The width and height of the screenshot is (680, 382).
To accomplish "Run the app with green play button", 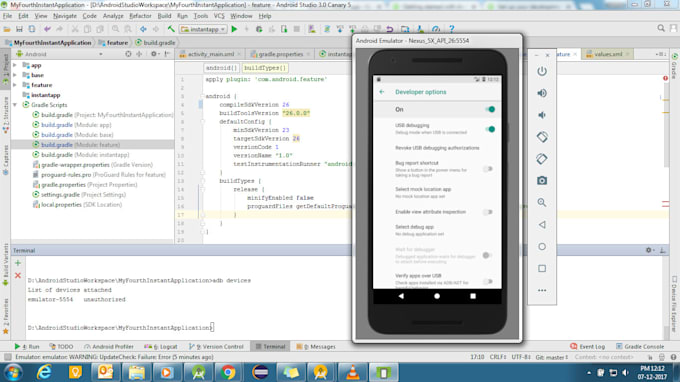I will [x=234, y=29].
